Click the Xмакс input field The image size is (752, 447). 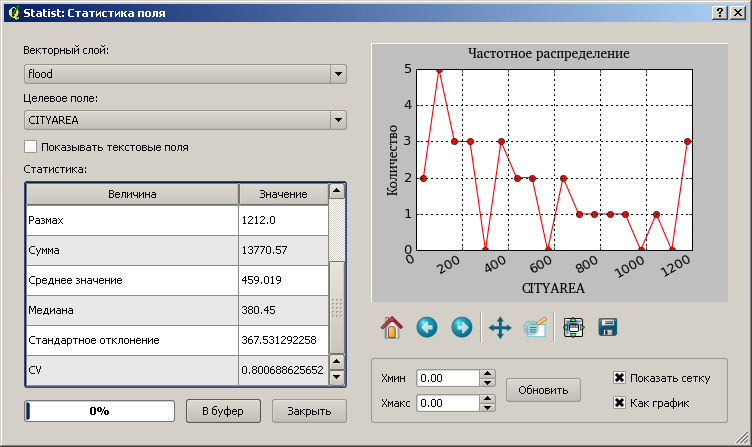[x=447, y=403]
